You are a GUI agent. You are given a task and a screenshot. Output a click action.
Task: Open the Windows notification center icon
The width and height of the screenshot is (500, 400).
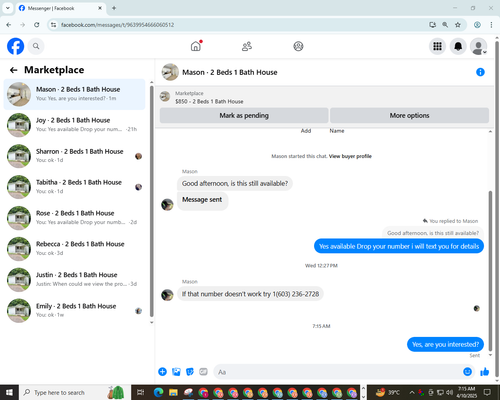pos(487,392)
